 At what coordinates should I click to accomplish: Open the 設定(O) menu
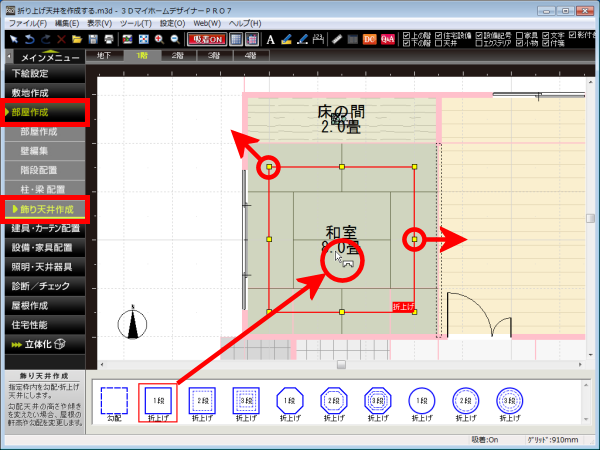point(173,23)
